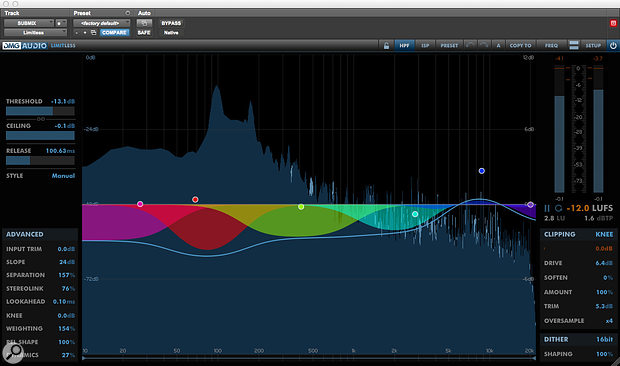Image resolution: width=620 pixels, height=366 pixels.
Task: Click the LOOKAHEAD 0.10ms value
Action: [x=64, y=301]
